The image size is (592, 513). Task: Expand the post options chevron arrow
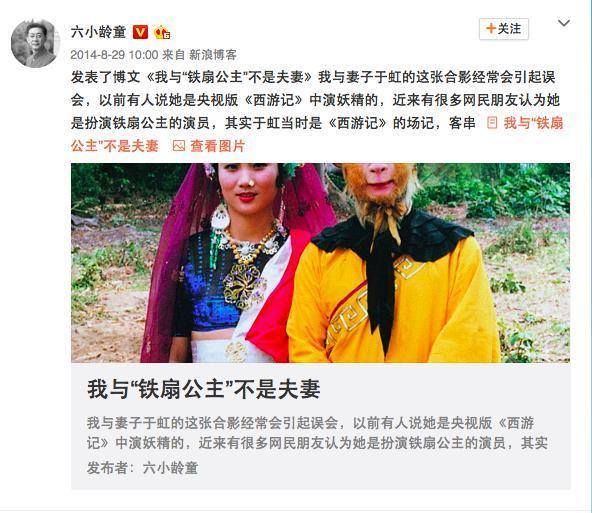[x=564, y=23]
